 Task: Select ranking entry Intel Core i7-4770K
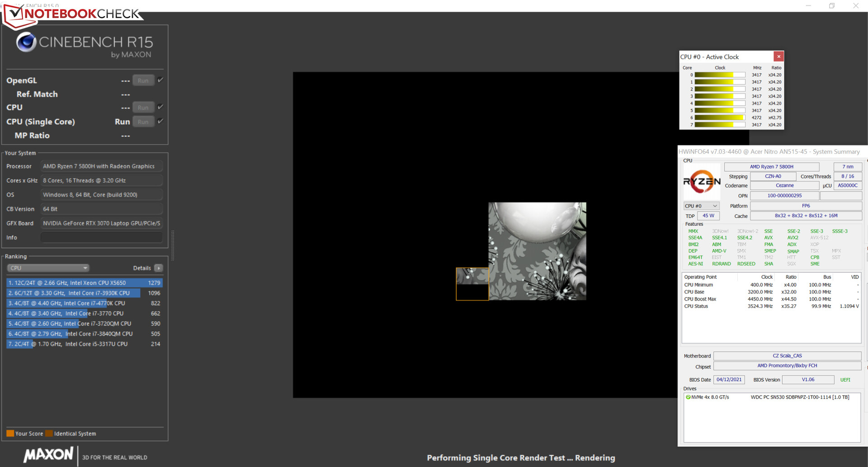85,303
